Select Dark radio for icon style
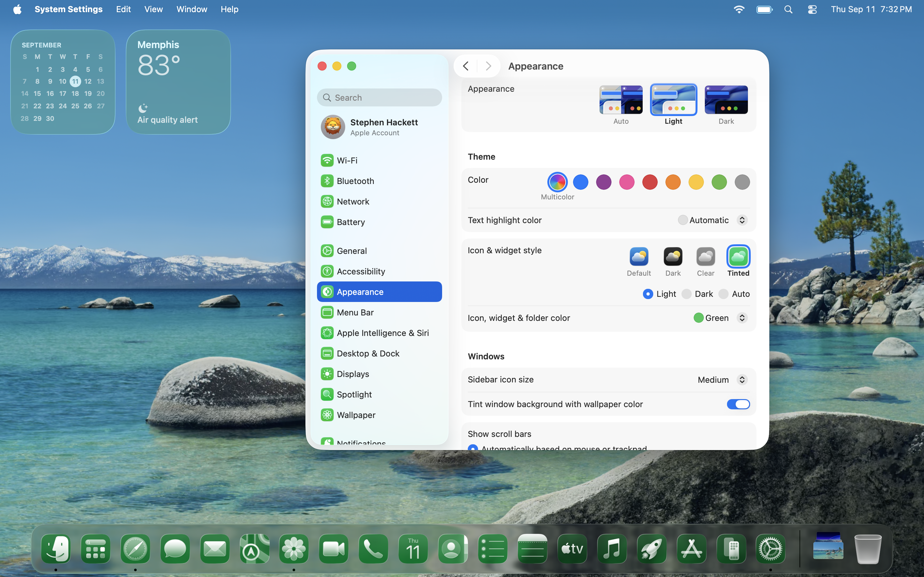 click(x=687, y=294)
